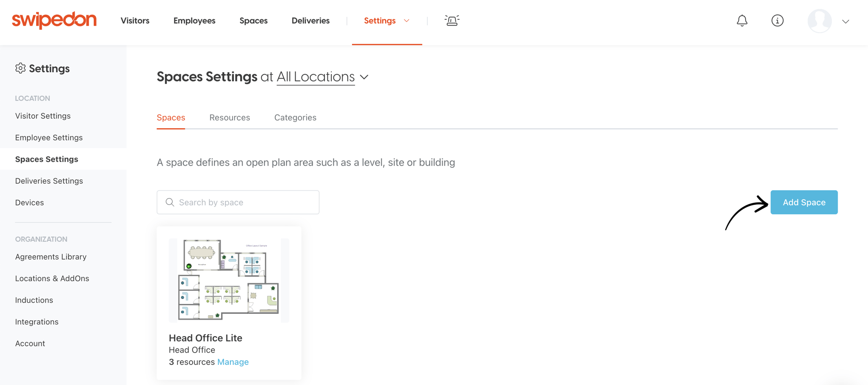This screenshot has height=385, width=868.
Task: Click the Settings gear icon in sidebar
Action: pos(21,68)
